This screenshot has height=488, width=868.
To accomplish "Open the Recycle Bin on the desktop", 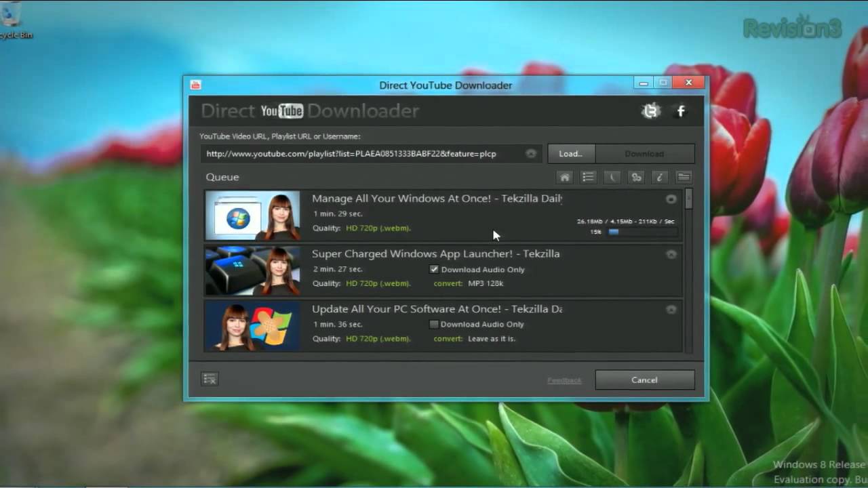I will (x=14, y=20).
